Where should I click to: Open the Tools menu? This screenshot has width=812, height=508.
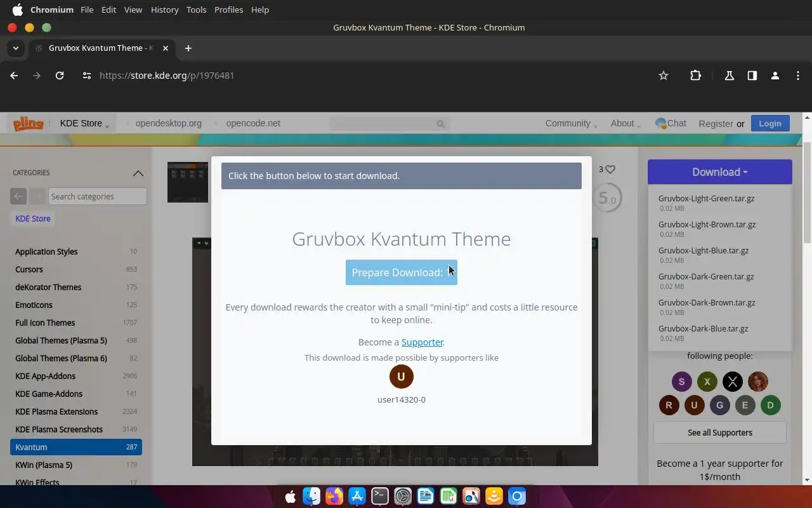click(x=196, y=10)
